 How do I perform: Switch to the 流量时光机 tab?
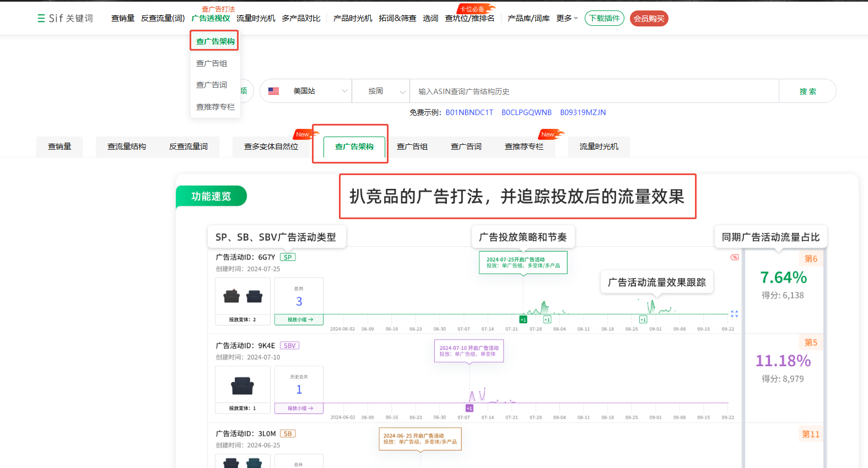[599, 146]
